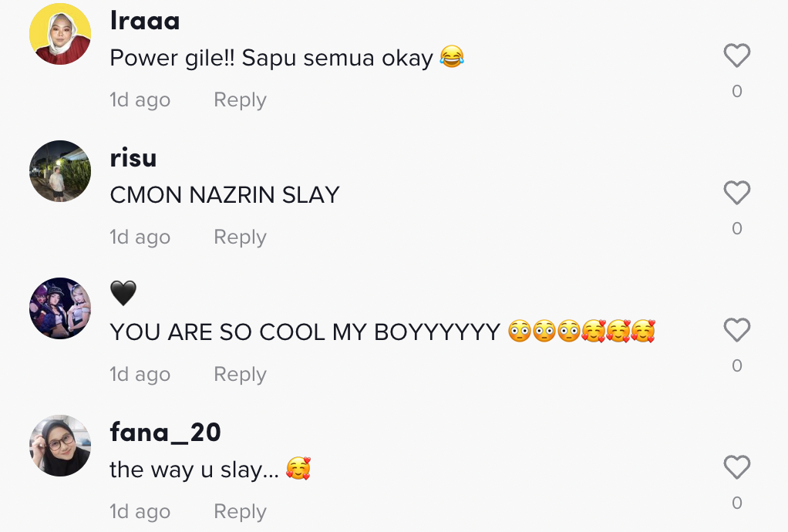Screen dimensions: 788x532
Task: Open the Iraaa username link
Action: [145, 21]
